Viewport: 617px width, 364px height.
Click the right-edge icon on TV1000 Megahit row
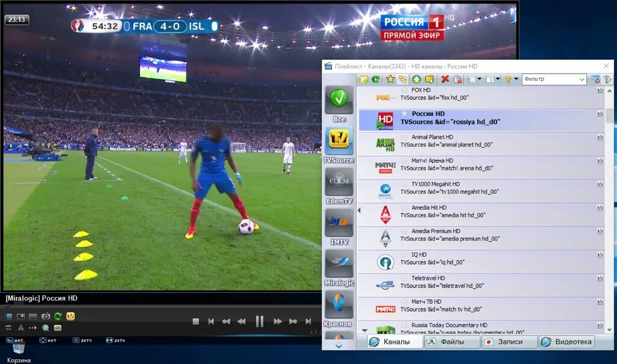point(600,184)
